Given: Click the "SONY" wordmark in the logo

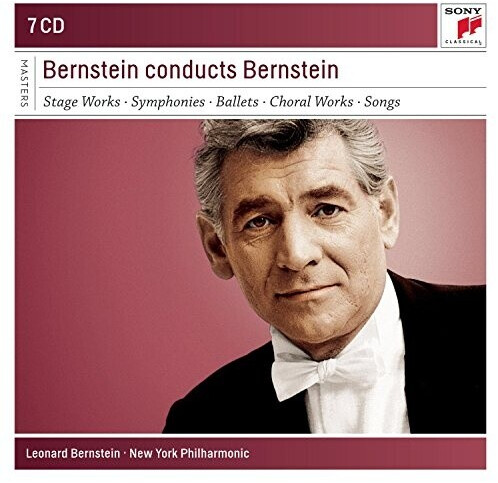Looking at the screenshot, I should pos(463,11).
